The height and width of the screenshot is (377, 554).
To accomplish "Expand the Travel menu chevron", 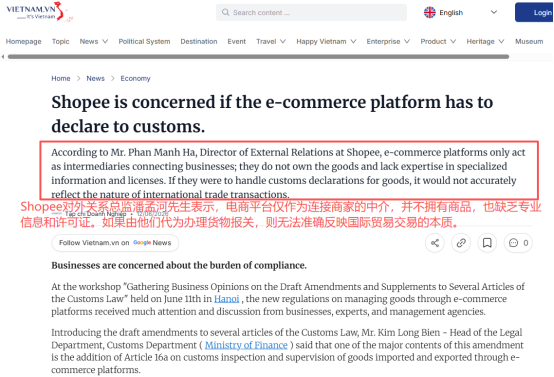I will click(x=283, y=41).
